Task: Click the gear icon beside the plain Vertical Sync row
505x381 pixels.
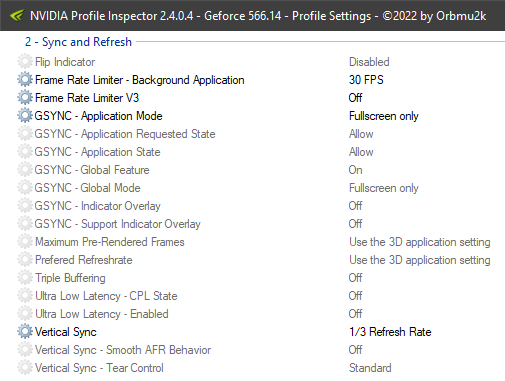Action: tap(25, 332)
